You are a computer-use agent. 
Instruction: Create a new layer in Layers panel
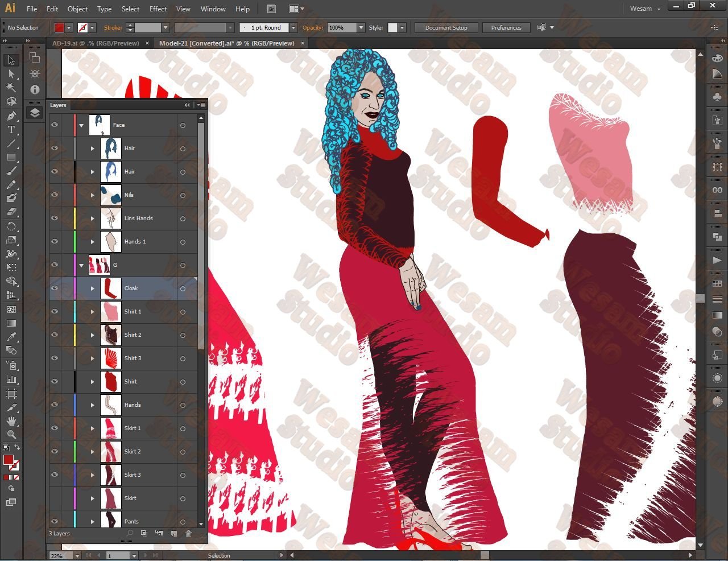coord(174,534)
